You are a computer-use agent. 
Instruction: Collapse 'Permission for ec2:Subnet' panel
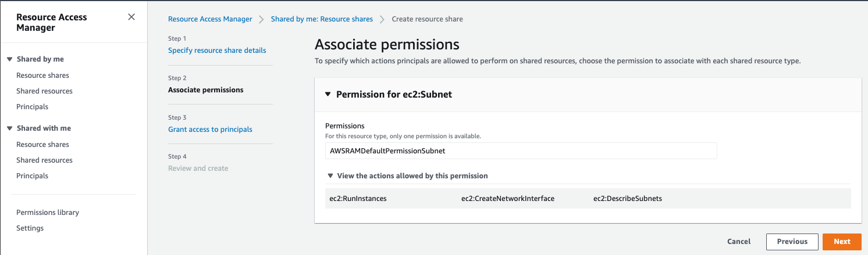click(328, 94)
